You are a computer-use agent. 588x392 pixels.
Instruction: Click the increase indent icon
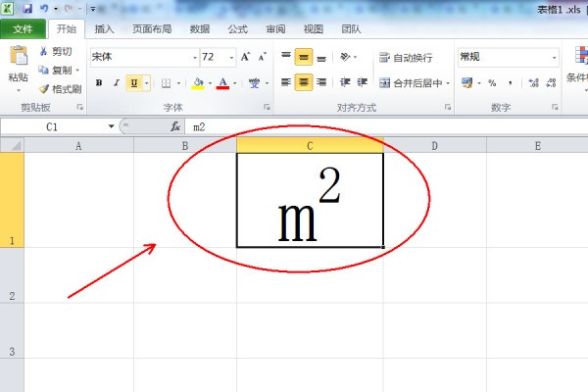point(363,82)
